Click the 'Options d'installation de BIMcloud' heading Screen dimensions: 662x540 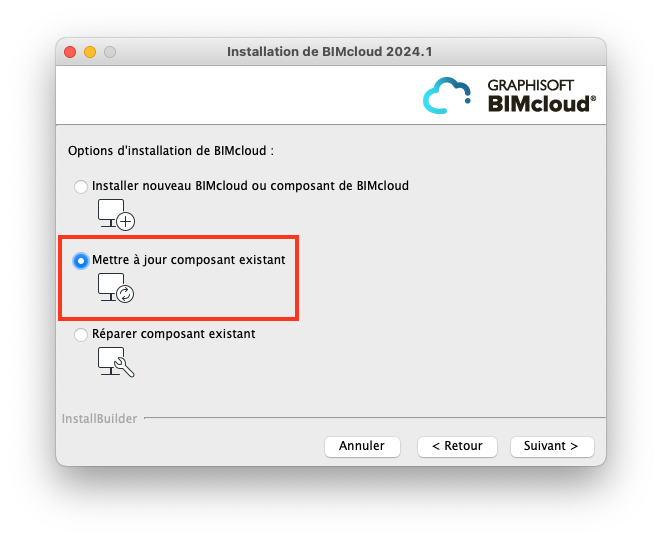171,151
